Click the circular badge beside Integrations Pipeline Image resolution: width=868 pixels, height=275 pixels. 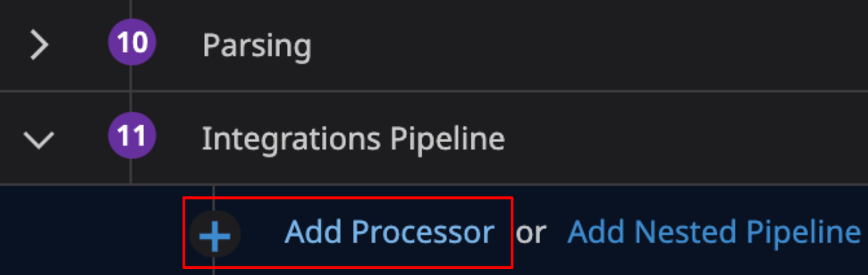pyautogui.click(x=133, y=137)
